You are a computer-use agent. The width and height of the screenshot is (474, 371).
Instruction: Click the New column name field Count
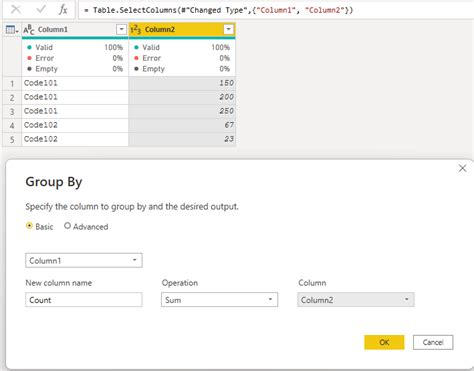coord(84,300)
